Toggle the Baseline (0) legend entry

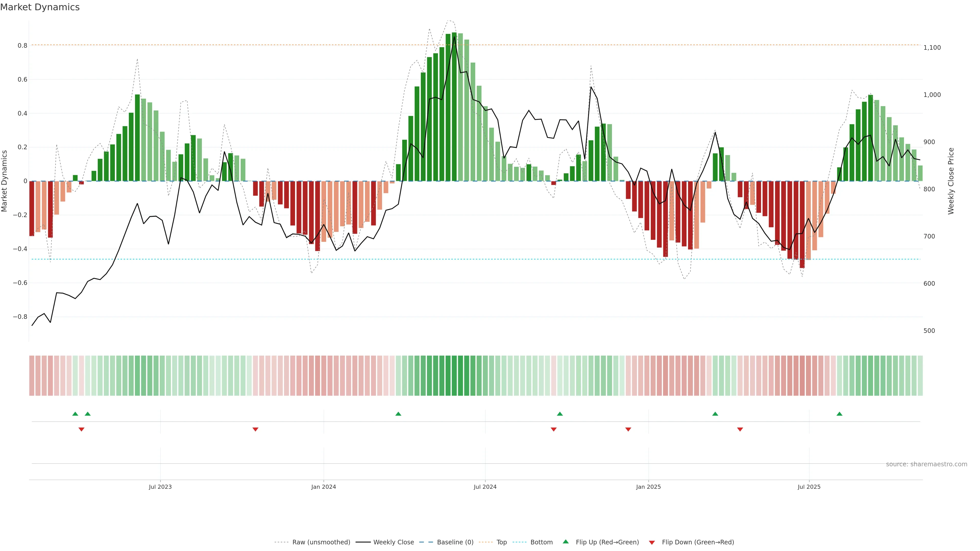point(455,542)
